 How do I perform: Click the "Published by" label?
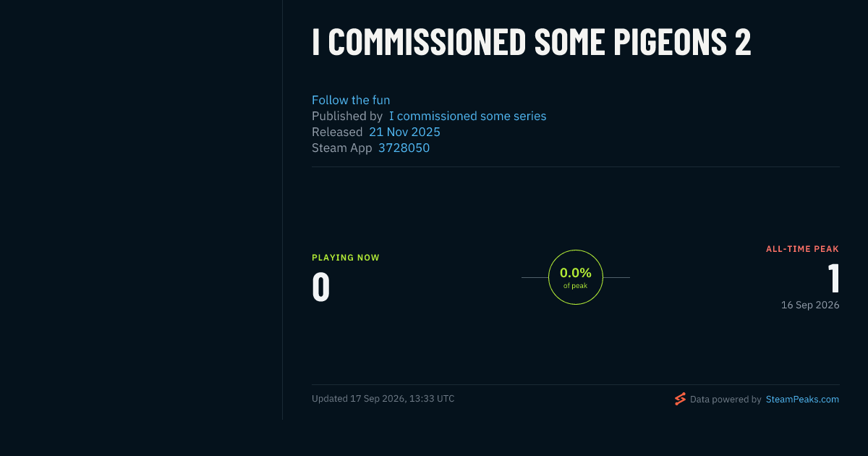(x=347, y=116)
